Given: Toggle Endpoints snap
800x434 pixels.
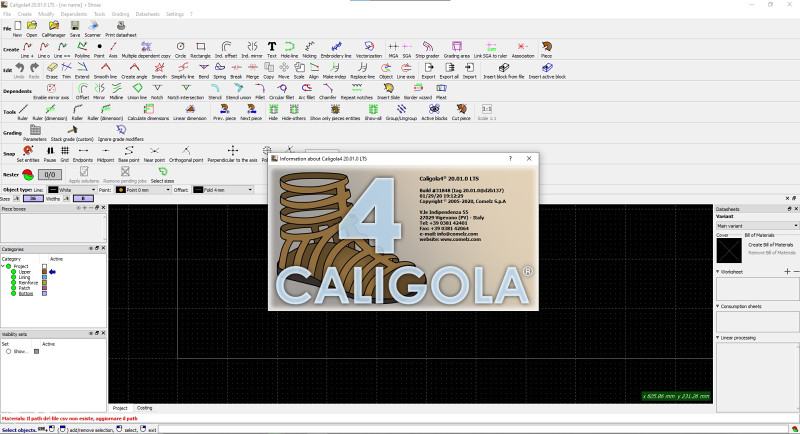Looking at the screenshot, I should pos(83,154).
